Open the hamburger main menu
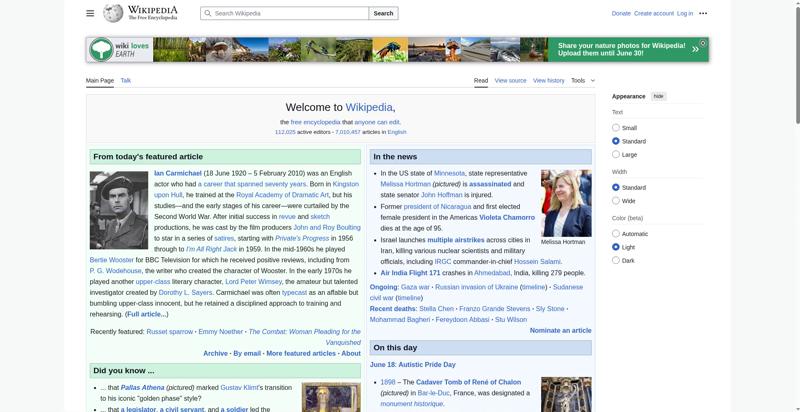The image size is (800, 412). (x=90, y=13)
